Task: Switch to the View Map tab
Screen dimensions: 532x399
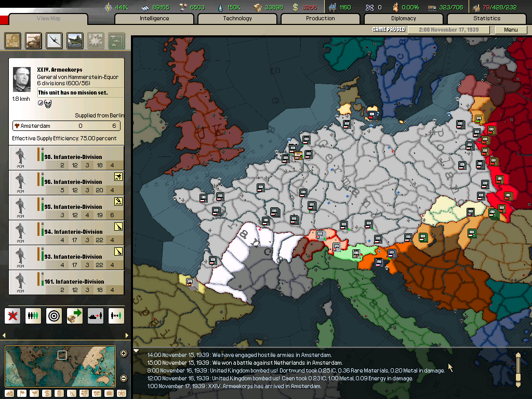Action: click(x=48, y=19)
